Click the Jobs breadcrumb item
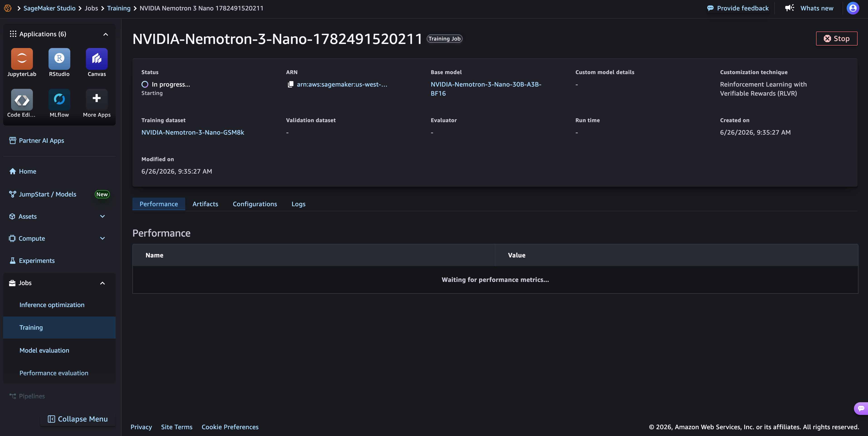Image resolution: width=868 pixels, height=436 pixels. point(91,8)
